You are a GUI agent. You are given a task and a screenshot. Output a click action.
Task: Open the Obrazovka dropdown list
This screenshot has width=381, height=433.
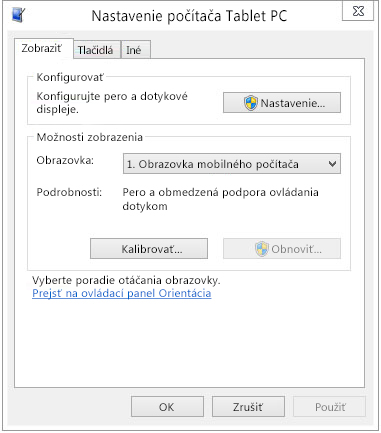click(232, 164)
